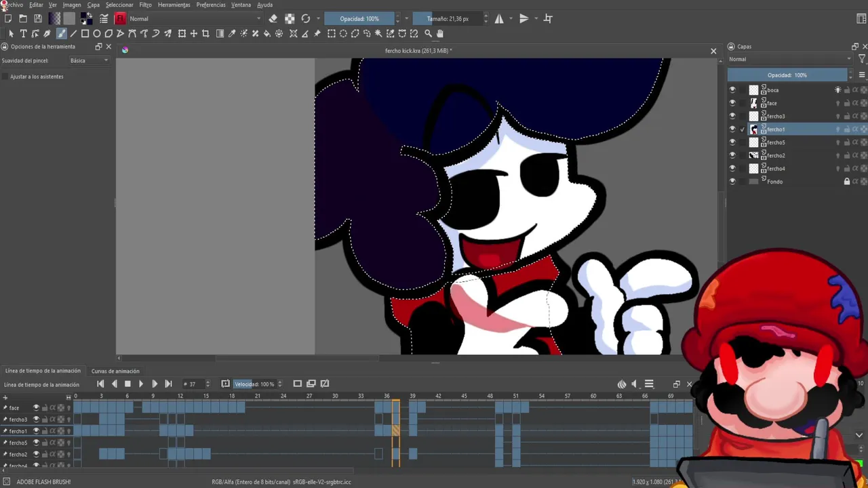Open the layer options hamburger menu
The height and width of the screenshot is (488, 868).
862,75
